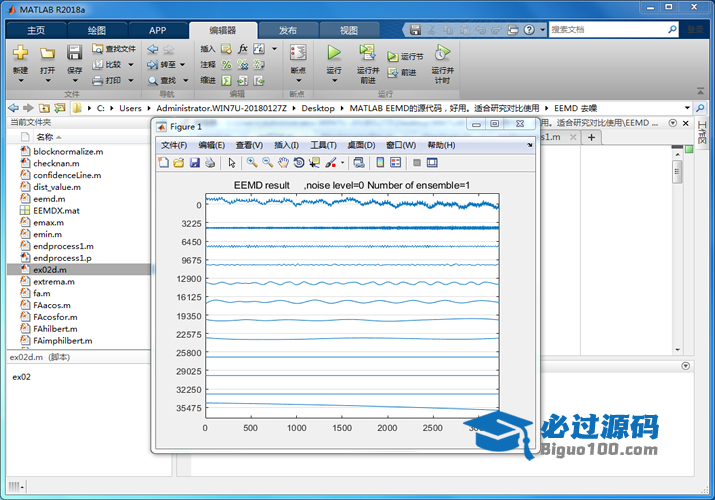The height and width of the screenshot is (500, 715).
Task: Toggle the Edit Plot arrow tool
Action: [x=231, y=162]
